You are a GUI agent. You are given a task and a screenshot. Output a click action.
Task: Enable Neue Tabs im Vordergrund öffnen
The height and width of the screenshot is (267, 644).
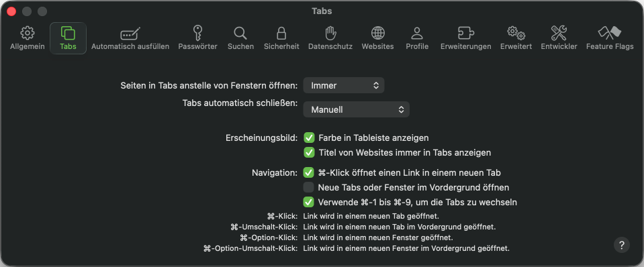click(x=308, y=187)
